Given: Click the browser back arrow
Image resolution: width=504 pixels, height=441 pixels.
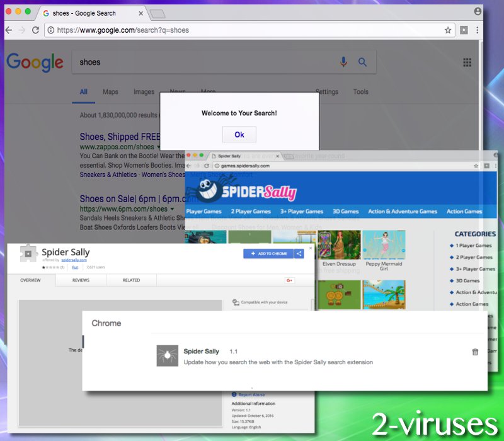Looking at the screenshot, I should point(9,30).
